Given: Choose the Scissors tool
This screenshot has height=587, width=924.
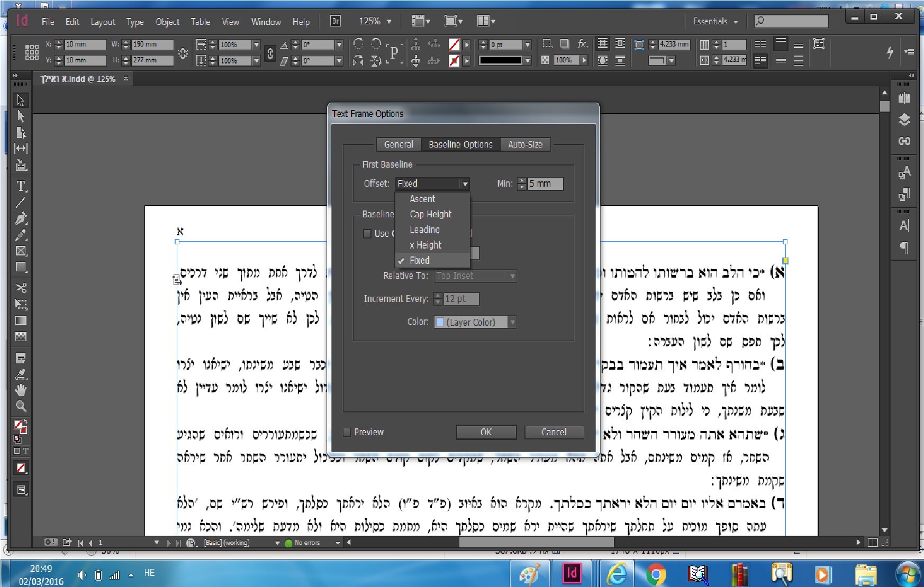Looking at the screenshot, I should click(21, 288).
